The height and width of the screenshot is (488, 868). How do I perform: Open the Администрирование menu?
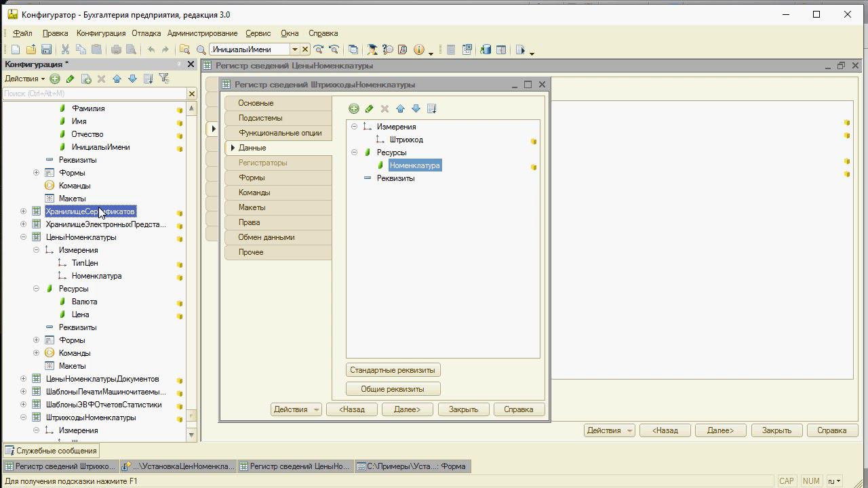tap(202, 33)
